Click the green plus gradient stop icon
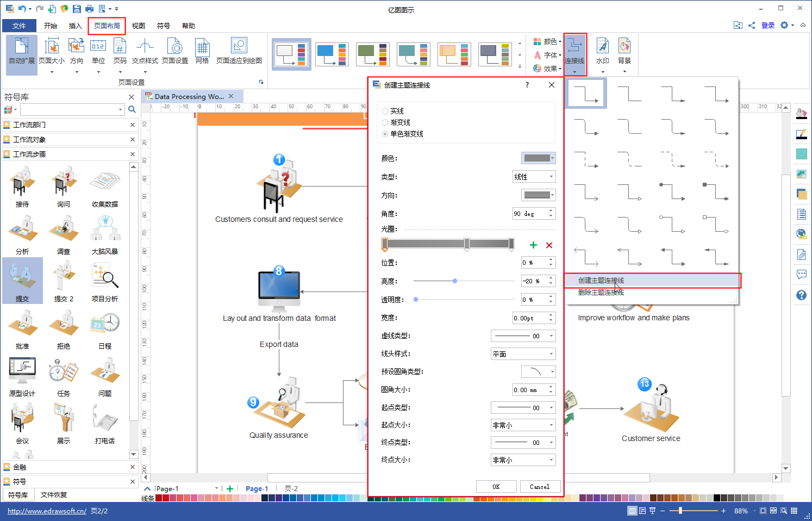This screenshot has width=812, height=521. coord(533,245)
